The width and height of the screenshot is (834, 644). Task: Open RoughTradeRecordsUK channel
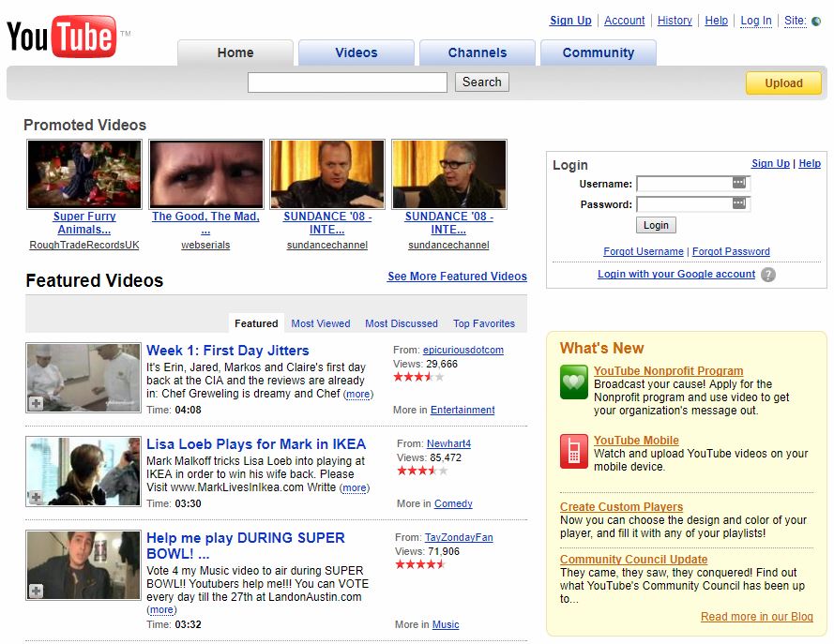click(x=84, y=245)
